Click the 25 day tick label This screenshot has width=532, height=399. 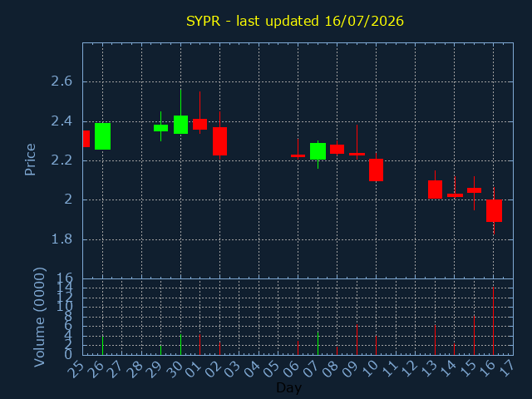coord(76,369)
